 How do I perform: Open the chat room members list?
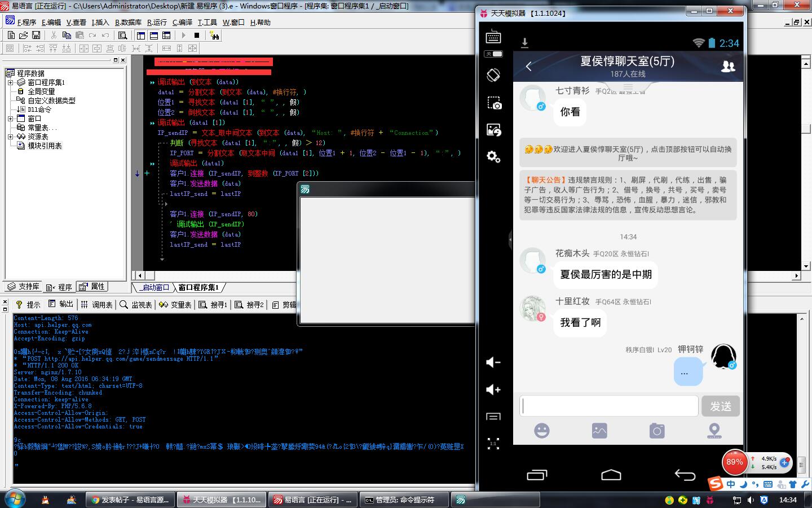[x=728, y=66]
